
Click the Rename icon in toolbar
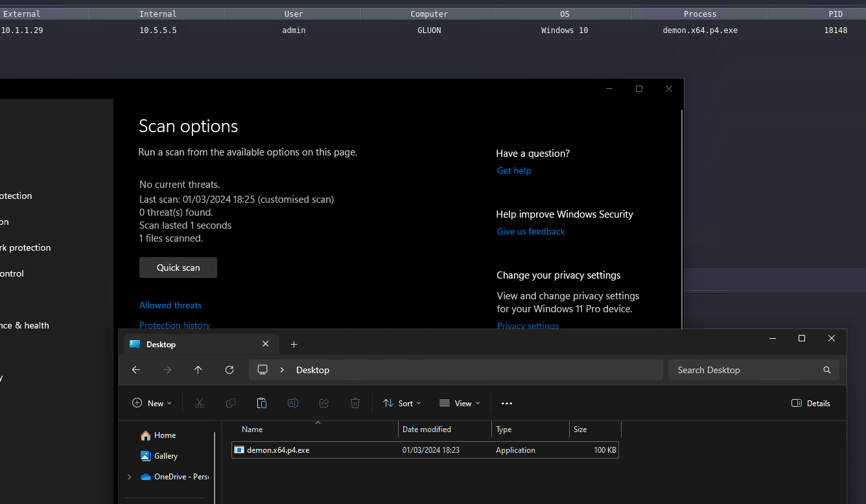tap(293, 403)
